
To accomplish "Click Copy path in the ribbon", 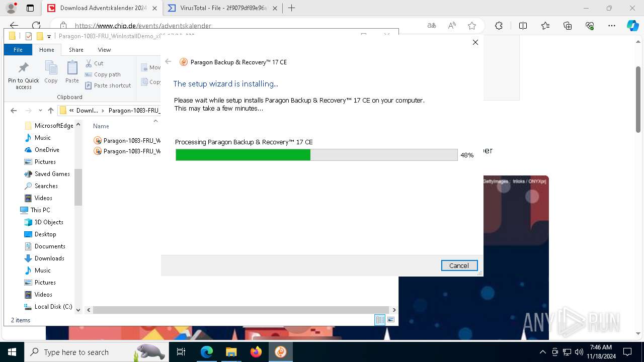I will (x=103, y=74).
